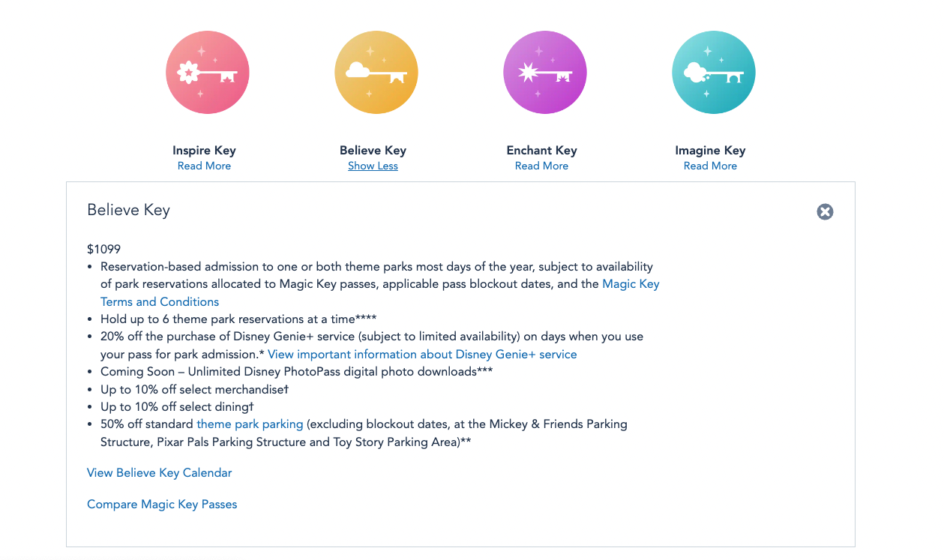Select the Believe Key title above Show Less
Viewport: 944px width, 560px height.
coord(373,151)
